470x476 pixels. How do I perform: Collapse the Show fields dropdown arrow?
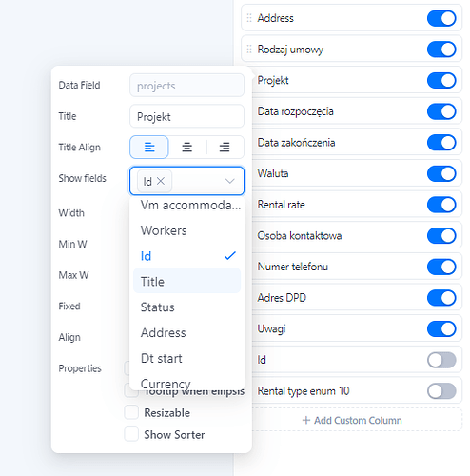(230, 181)
